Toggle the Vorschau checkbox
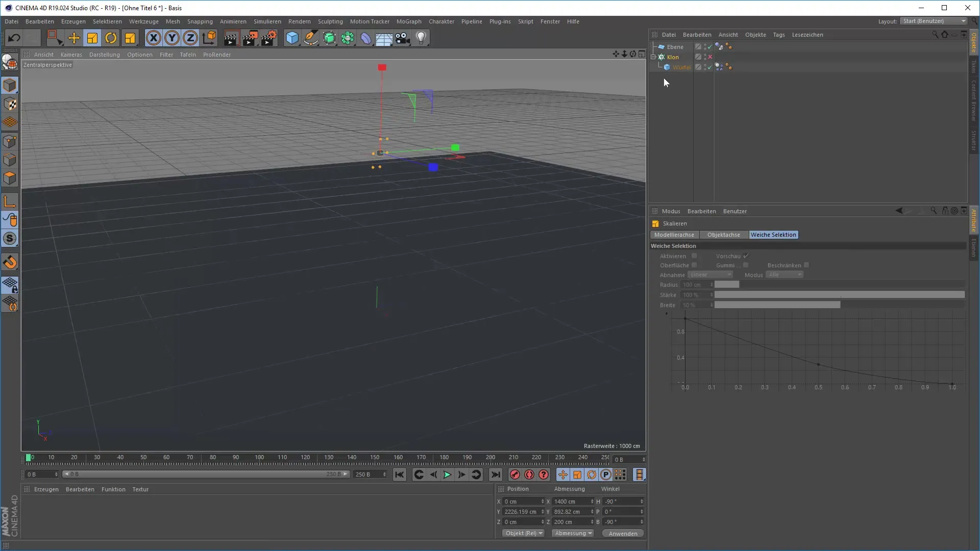 pyautogui.click(x=746, y=256)
